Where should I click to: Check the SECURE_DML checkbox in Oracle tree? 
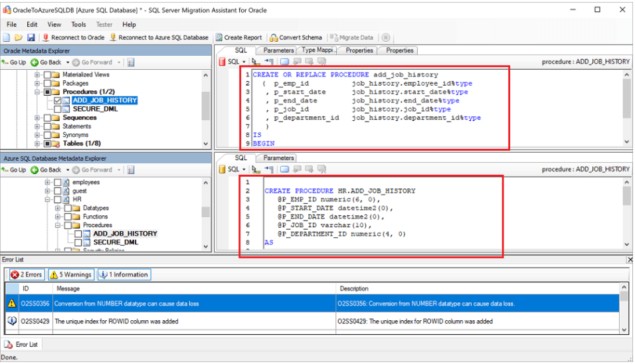coord(58,109)
